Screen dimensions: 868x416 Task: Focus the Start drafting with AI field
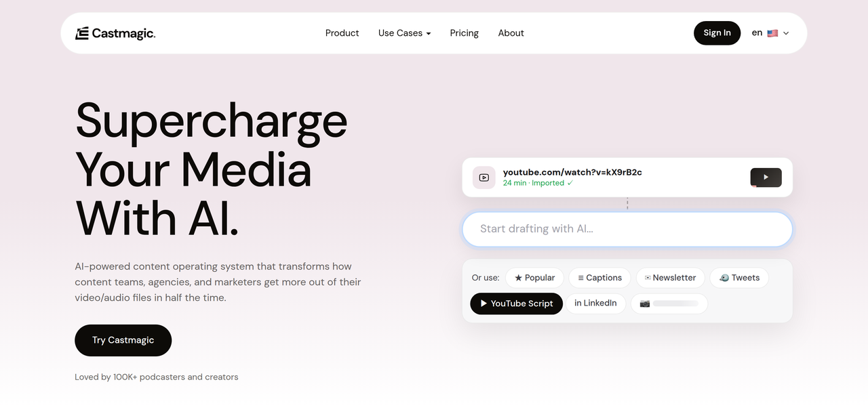(627, 229)
